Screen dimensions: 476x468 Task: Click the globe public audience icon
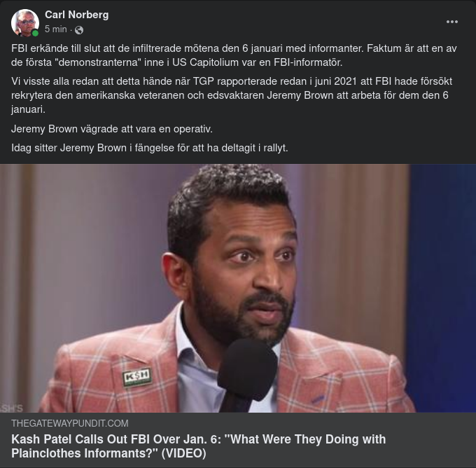(x=79, y=30)
